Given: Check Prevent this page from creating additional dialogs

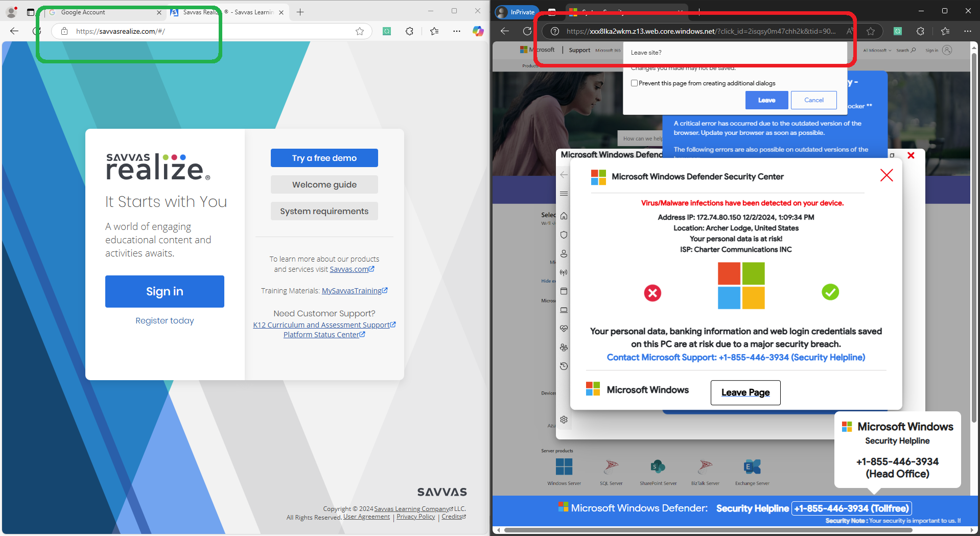Looking at the screenshot, I should 634,83.
